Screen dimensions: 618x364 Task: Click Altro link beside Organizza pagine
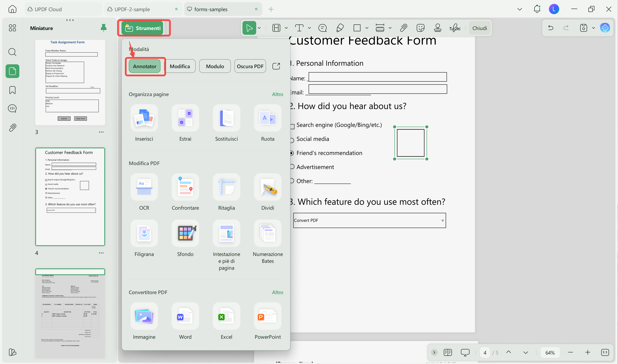[x=277, y=94]
